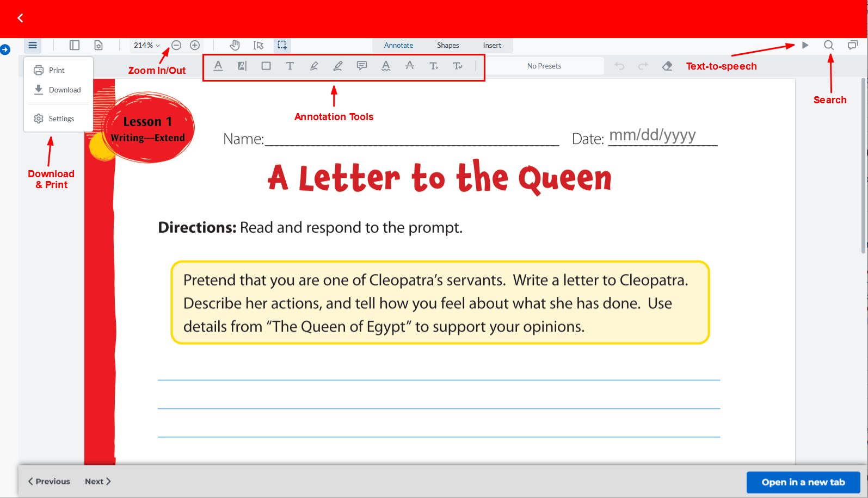Click the text select cursor tool
This screenshot has width=868, height=498.
pos(258,45)
